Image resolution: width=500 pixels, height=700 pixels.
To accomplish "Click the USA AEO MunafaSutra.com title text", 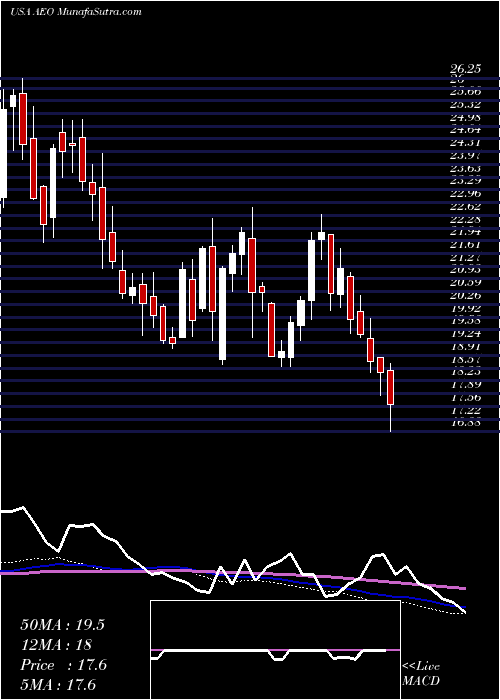I will pyautogui.click(x=75, y=12).
